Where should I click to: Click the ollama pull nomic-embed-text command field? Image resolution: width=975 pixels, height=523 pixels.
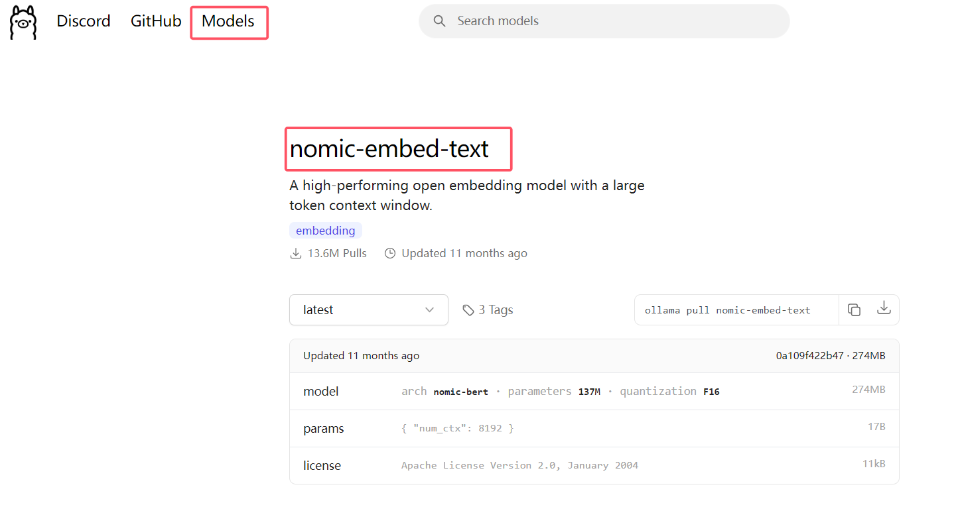pyautogui.click(x=736, y=310)
